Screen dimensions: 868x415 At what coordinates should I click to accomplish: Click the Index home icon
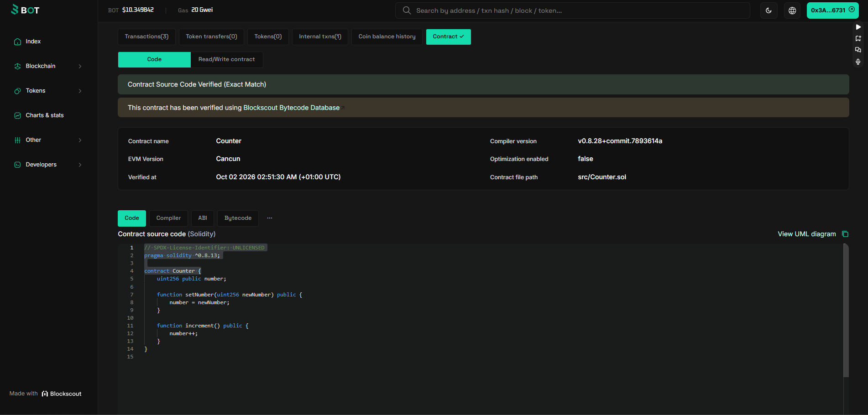pos(17,41)
